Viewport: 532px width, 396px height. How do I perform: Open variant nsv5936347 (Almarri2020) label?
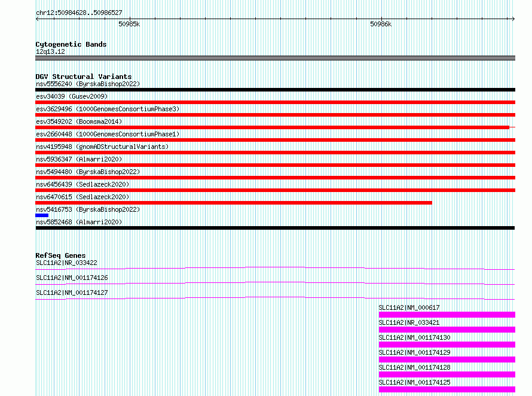coord(79,159)
